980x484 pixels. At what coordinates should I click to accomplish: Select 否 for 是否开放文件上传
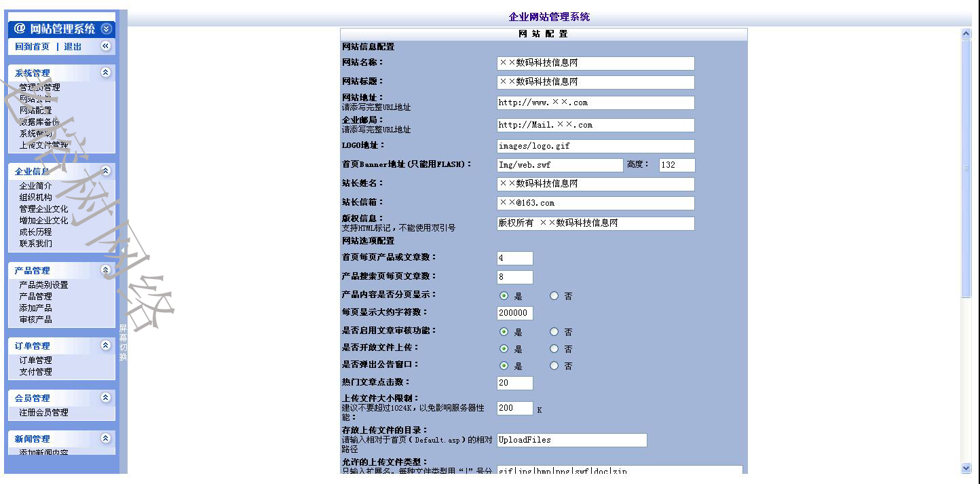point(554,348)
